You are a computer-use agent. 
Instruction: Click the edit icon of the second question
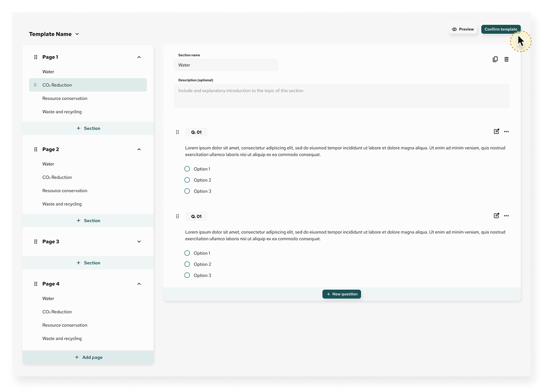pos(496,215)
